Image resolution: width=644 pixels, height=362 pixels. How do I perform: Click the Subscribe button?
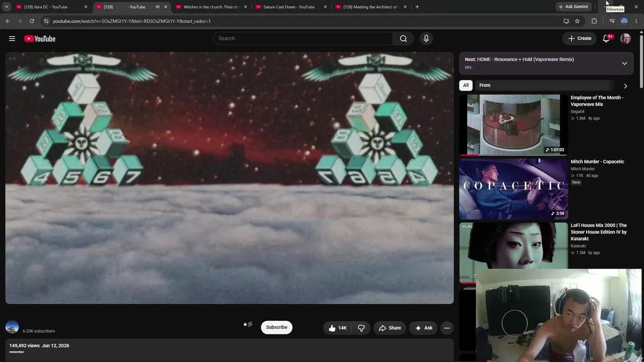(277, 327)
